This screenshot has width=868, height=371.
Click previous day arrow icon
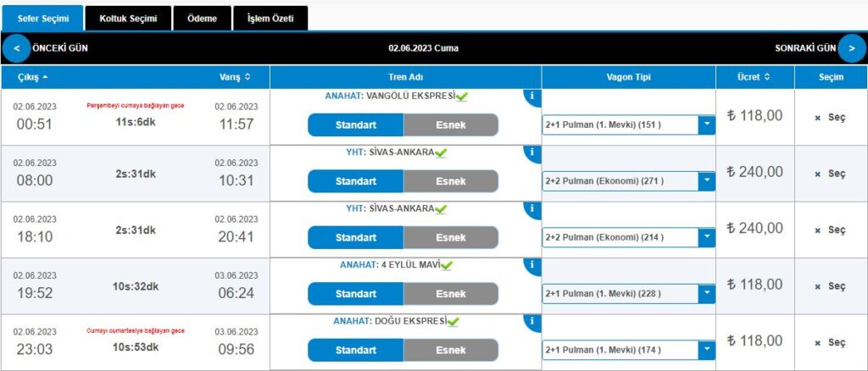pyautogui.click(x=16, y=48)
